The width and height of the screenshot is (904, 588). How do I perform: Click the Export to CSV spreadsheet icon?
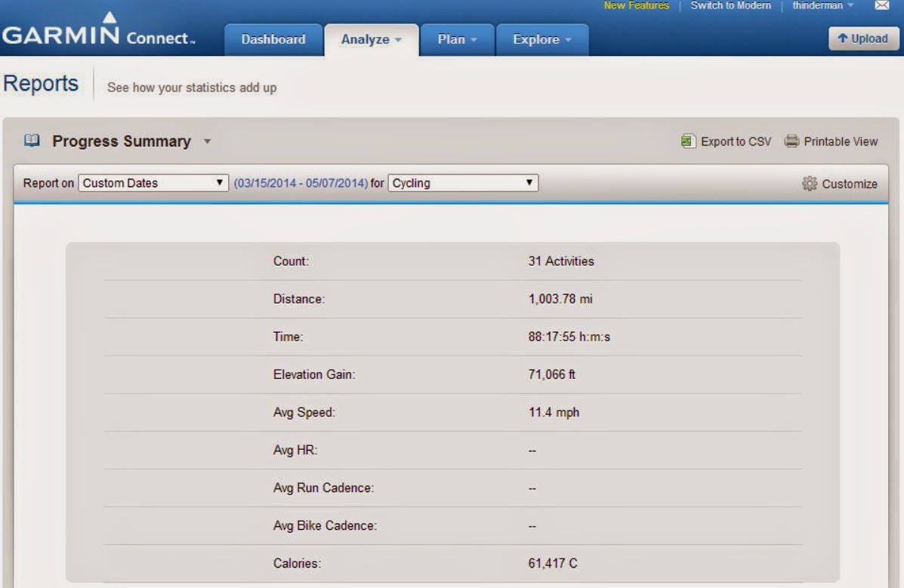pos(688,141)
